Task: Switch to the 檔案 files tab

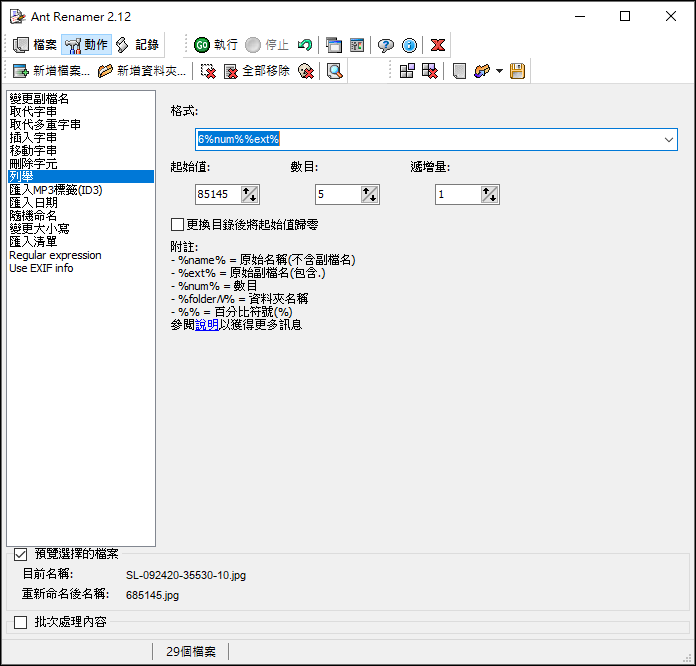Action: coord(35,45)
